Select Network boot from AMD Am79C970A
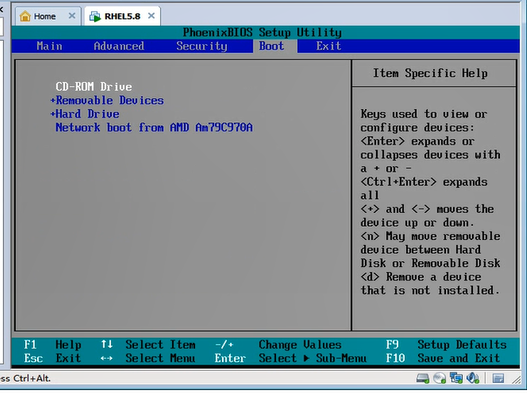527x393 pixels. (154, 127)
